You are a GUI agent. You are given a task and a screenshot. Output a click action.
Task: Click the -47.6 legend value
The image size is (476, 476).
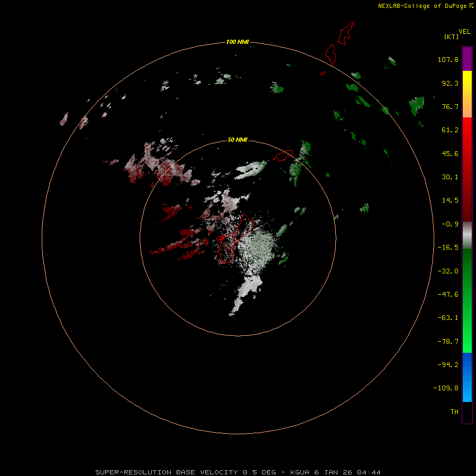pyautogui.click(x=448, y=295)
